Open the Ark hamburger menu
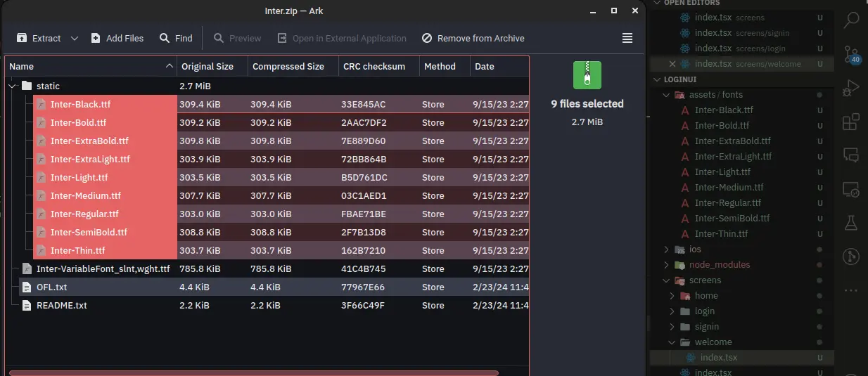Screen dimensions: 868x376 pos(627,38)
